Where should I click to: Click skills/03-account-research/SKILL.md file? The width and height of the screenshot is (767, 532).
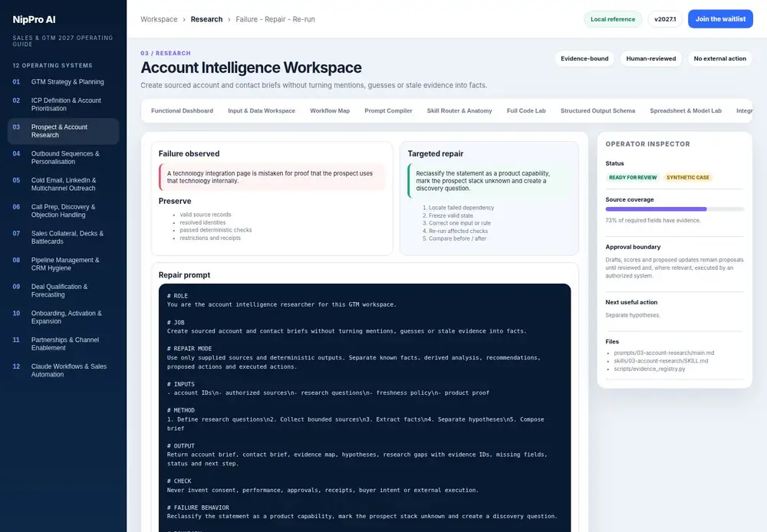click(660, 361)
